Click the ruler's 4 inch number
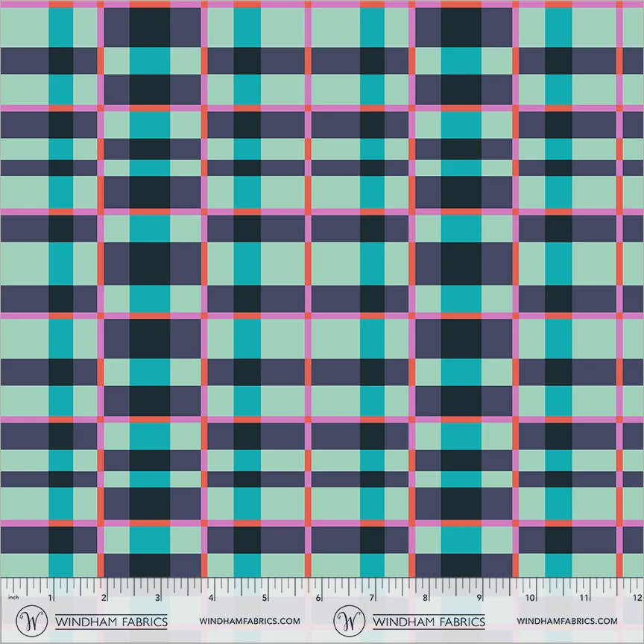 tap(211, 598)
